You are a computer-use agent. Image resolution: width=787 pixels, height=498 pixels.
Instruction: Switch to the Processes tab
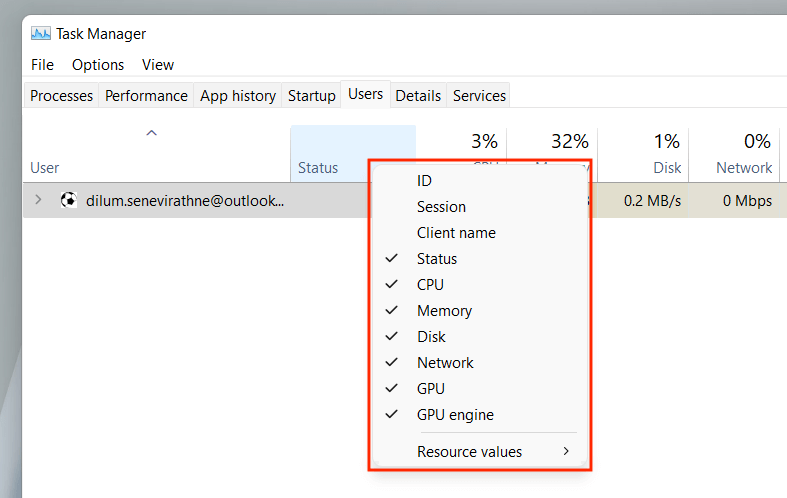tap(61, 96)
